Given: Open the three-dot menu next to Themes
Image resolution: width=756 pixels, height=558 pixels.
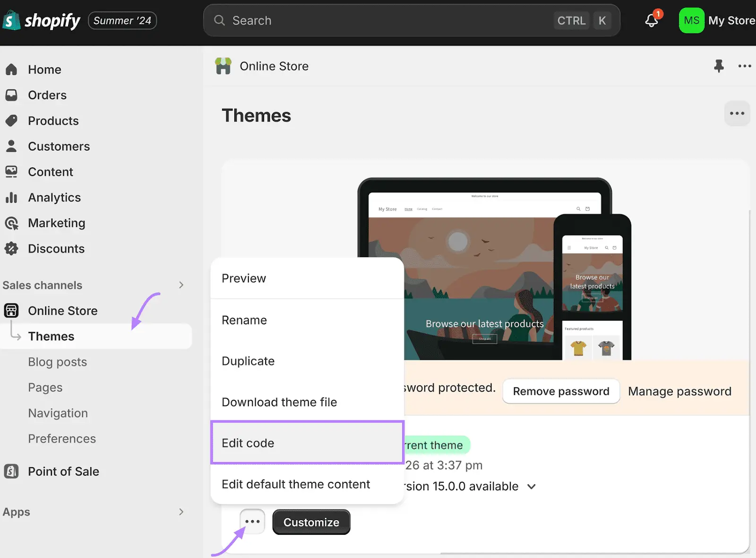Looking at the screenshot, I should click(x=737, y=113).
